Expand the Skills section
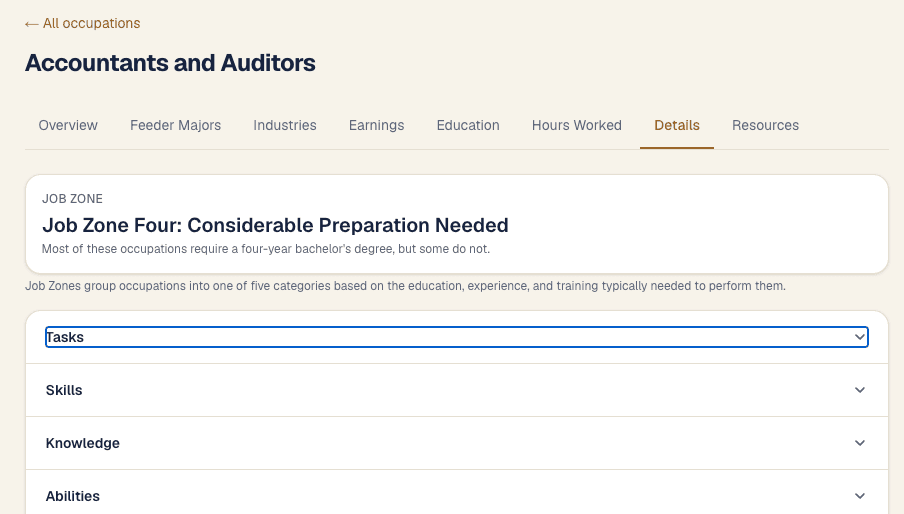The height and width of the screenshot is (514, 904). pyautogui.click(x=457, y=390)
